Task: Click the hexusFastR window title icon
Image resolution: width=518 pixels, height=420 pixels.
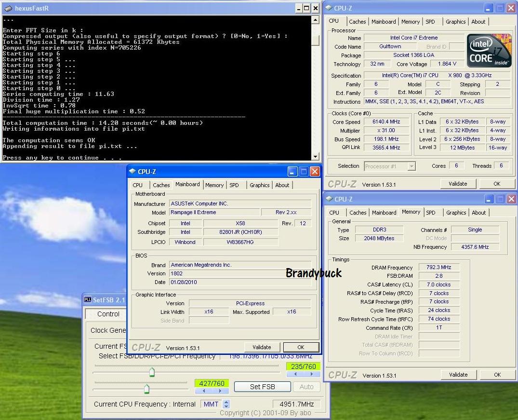Action: tap(8, 8)
